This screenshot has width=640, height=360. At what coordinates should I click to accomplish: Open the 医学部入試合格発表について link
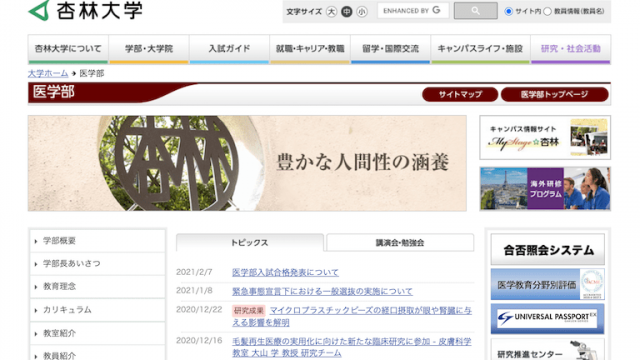pos(285,272)
